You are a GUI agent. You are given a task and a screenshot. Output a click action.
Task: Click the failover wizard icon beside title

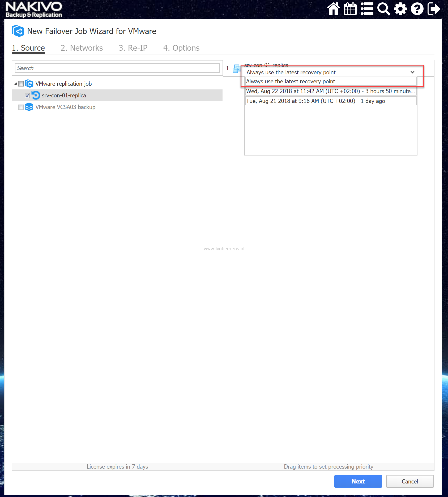(18, 31)
